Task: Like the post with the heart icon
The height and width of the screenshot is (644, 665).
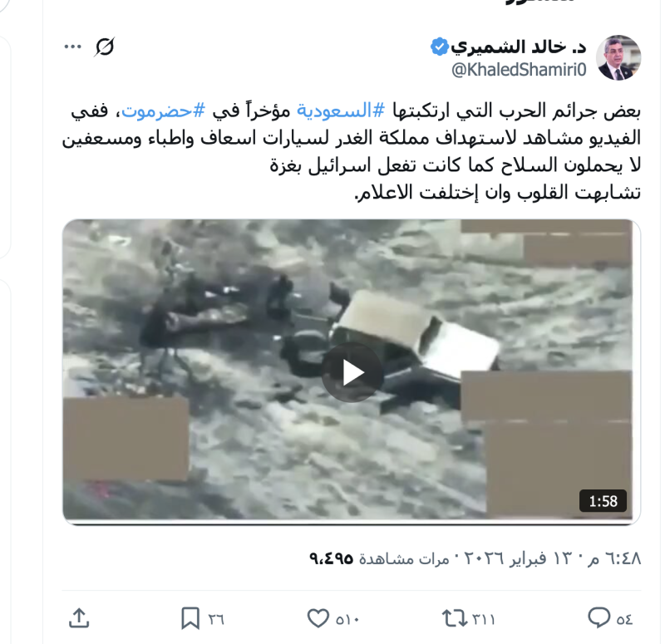Action: pos(318,618)
